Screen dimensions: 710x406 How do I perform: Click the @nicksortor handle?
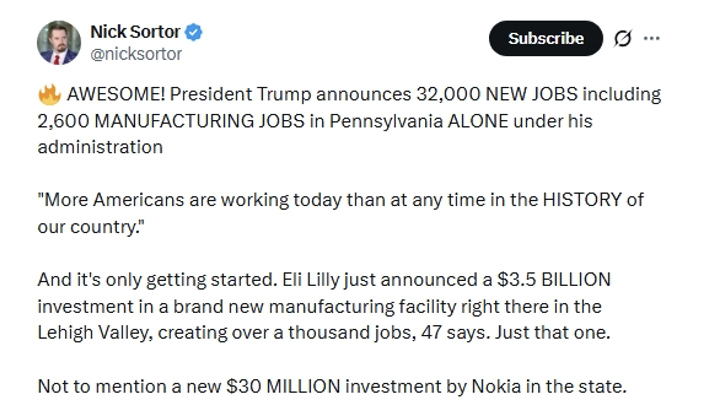136,54
